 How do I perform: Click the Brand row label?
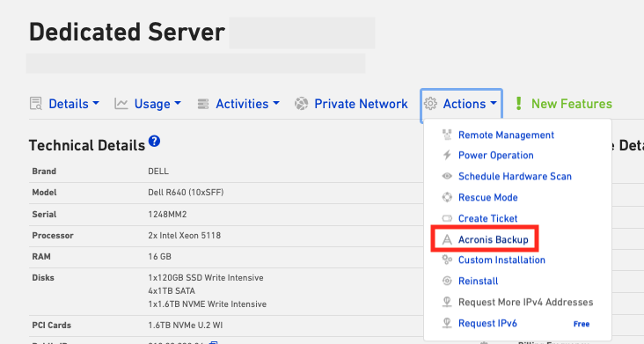coord(44,172)
